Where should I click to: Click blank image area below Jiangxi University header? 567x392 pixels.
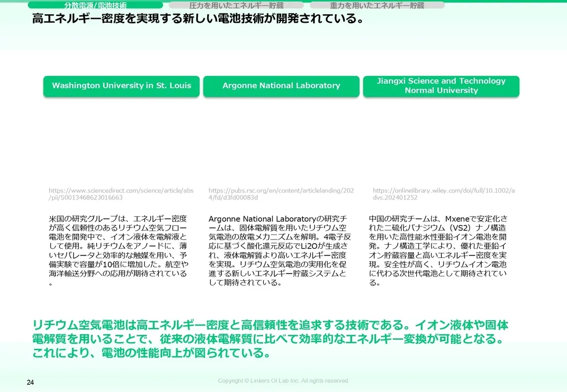pyautogui.click(x=441, y=142)
